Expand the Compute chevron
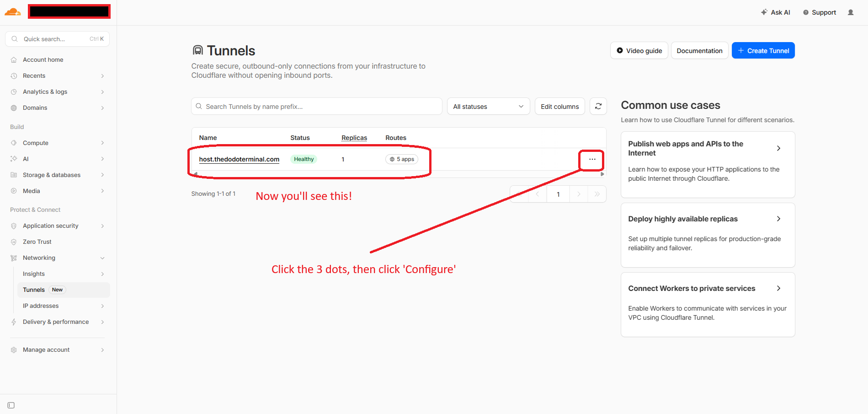The width and height of the screenshot is (868, 414). point(102,143)
